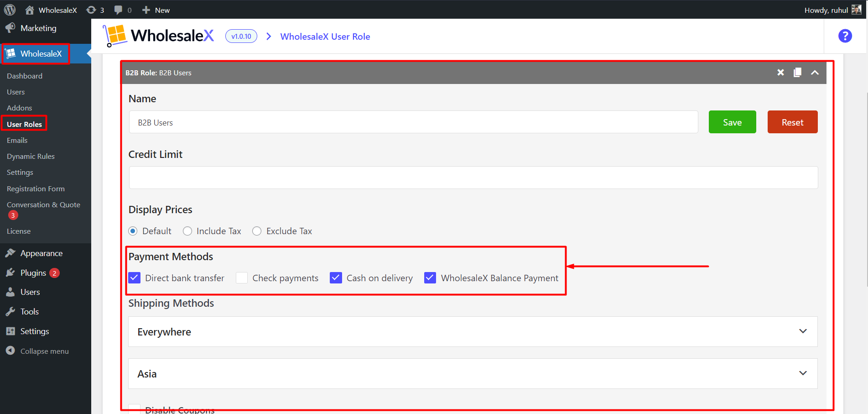This screenshot has width=868, height=414.
Task: Open Emails submenu
Action: click(17, 141)
